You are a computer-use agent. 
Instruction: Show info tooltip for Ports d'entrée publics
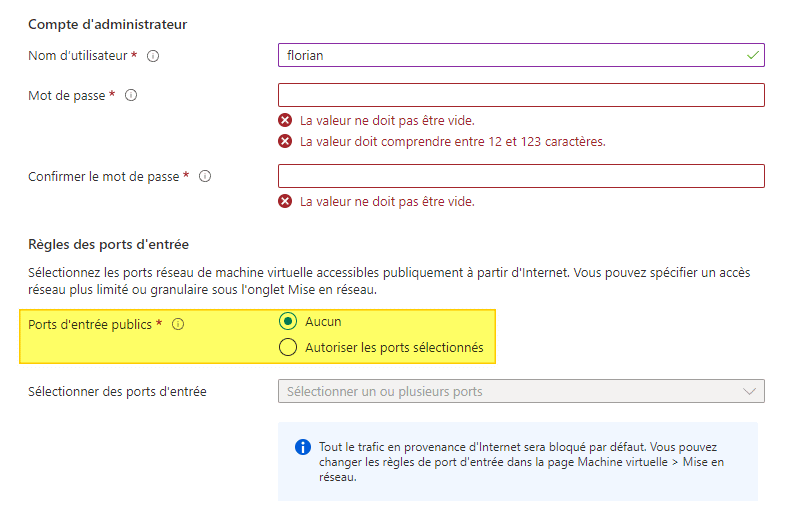pos(178,324)
